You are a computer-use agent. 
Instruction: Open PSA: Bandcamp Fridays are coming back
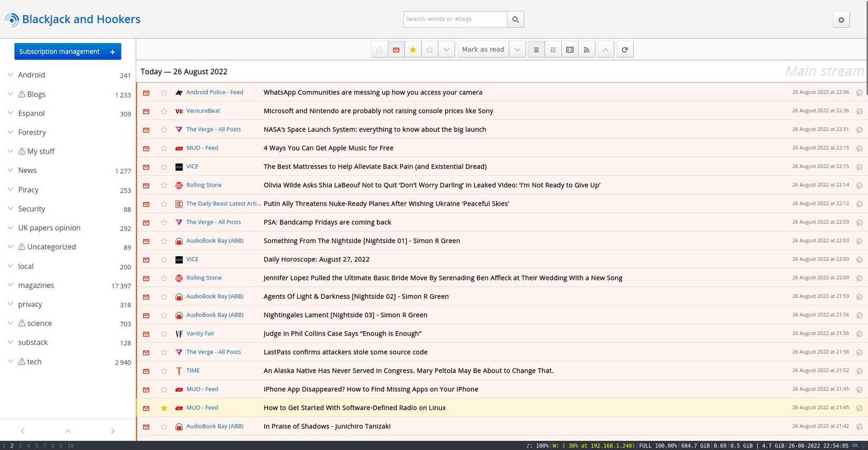tap(327, 222)
